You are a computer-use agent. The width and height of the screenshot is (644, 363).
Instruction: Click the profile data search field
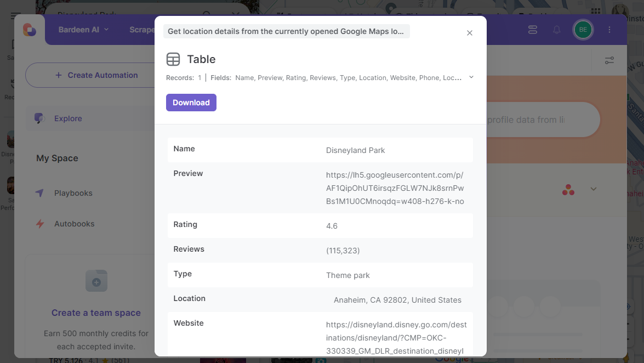542,120
